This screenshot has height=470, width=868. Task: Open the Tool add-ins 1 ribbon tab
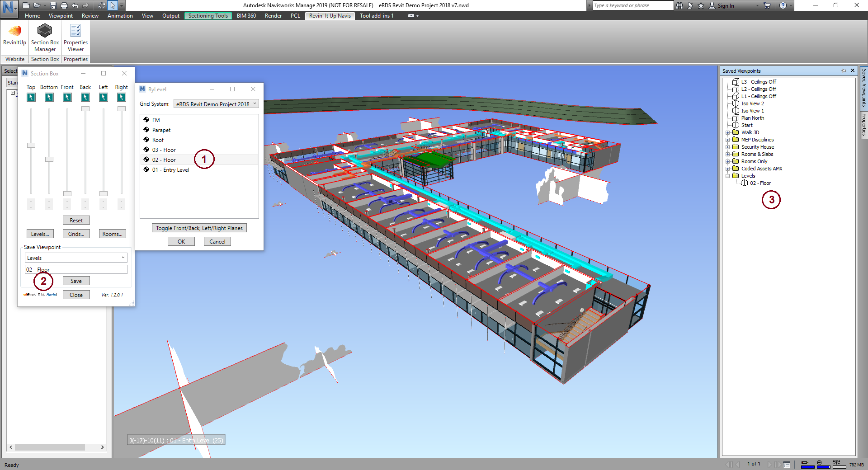pyautogui.click(x=377, y=16)
